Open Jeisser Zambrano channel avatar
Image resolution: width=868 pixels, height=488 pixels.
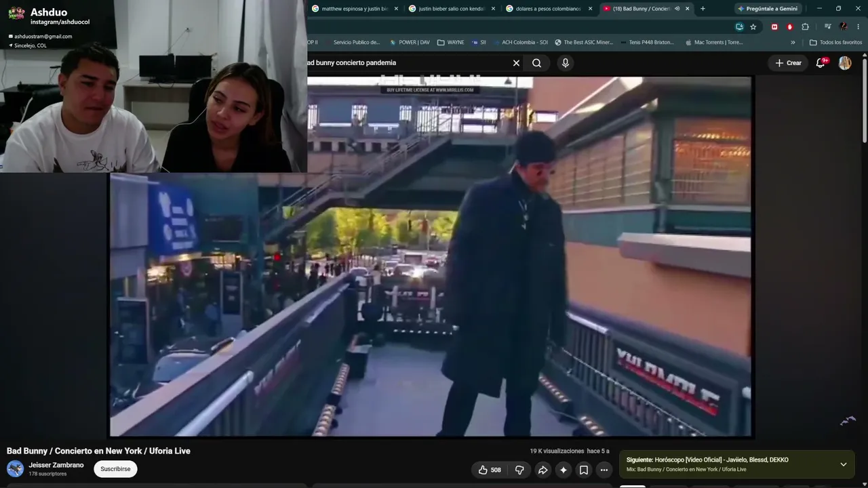coord(15,468)
